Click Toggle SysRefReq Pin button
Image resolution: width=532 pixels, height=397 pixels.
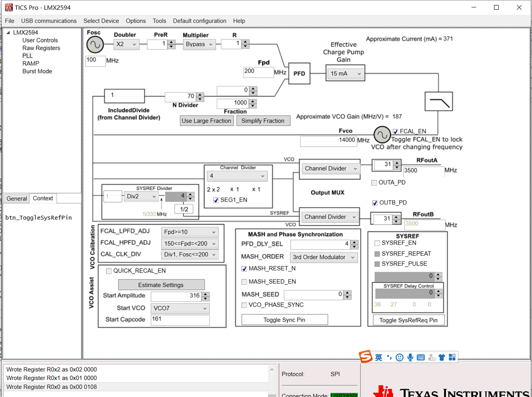[409, 320]
